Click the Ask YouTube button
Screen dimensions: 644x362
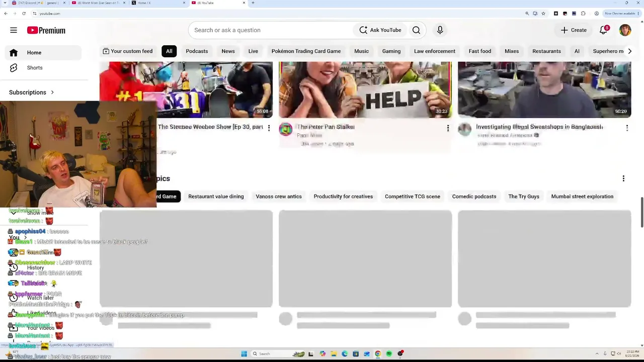coord(380,30)
